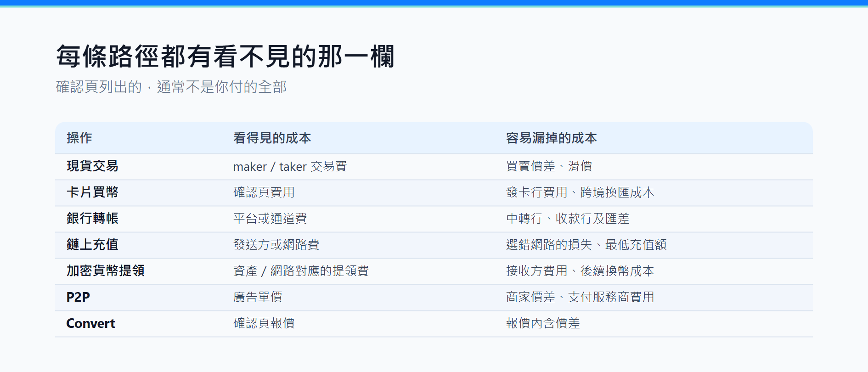Click the 加密貨幣提領 row label

click(106, 271)
